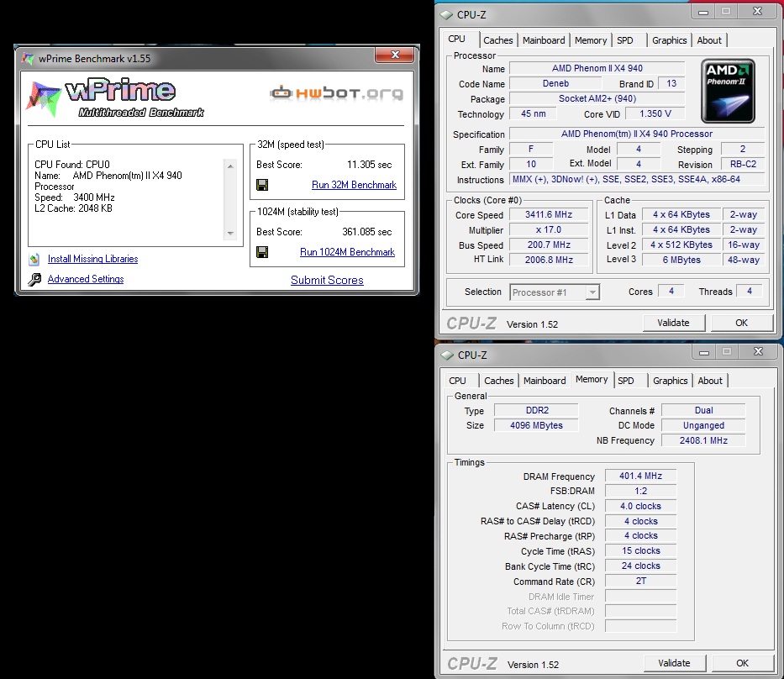Image resolution: width=784 pixels, height=679 pixels.
Task: Switch to Mainboard tab in upper CPU-Z
Action: tap(544, 40)
